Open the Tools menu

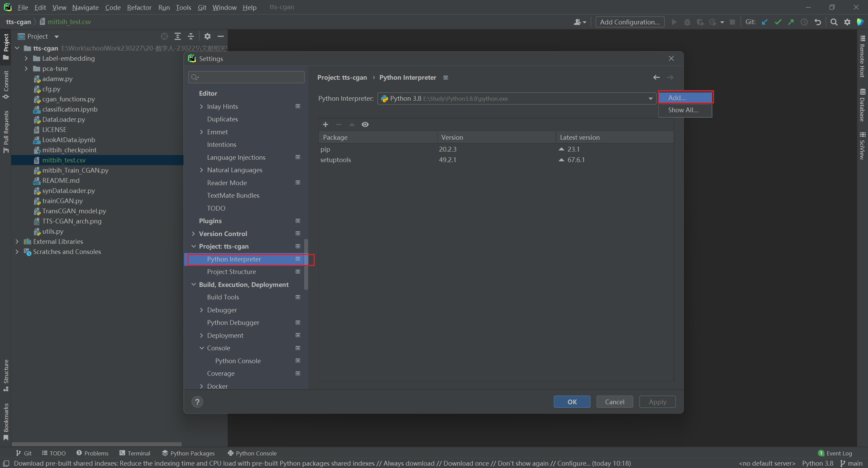pos(183,7)
